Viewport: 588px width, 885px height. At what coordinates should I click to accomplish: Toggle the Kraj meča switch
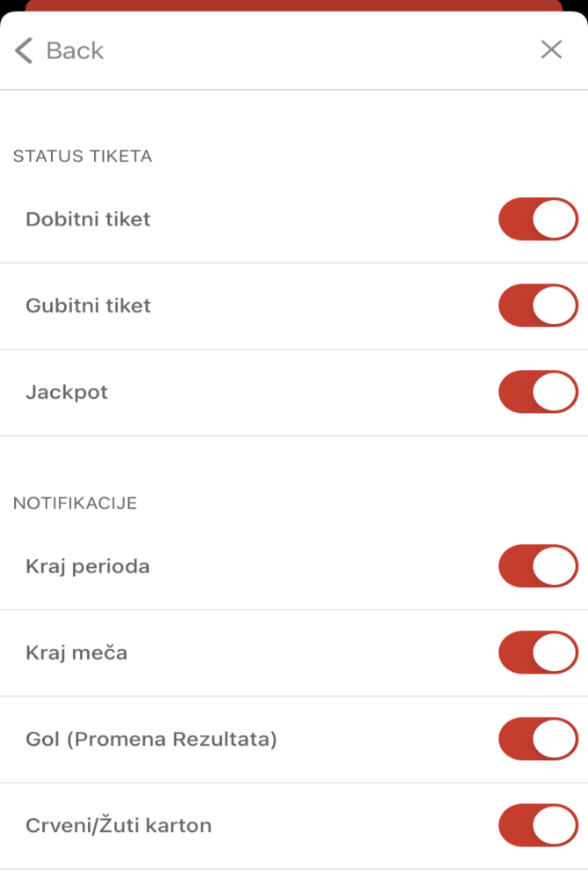tap(539, 653)
